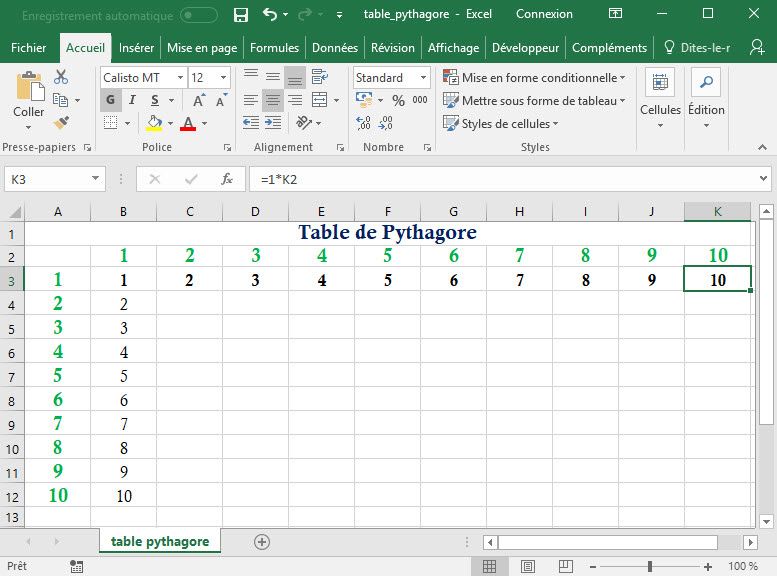Viewport: 777px width, 576px height.
Task: Click the insert function fx button
Action: [227, 179]
